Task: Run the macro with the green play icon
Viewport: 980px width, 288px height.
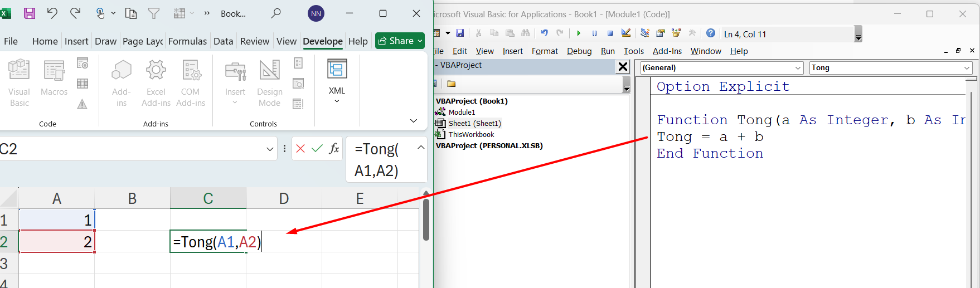Action: [579, 33]
